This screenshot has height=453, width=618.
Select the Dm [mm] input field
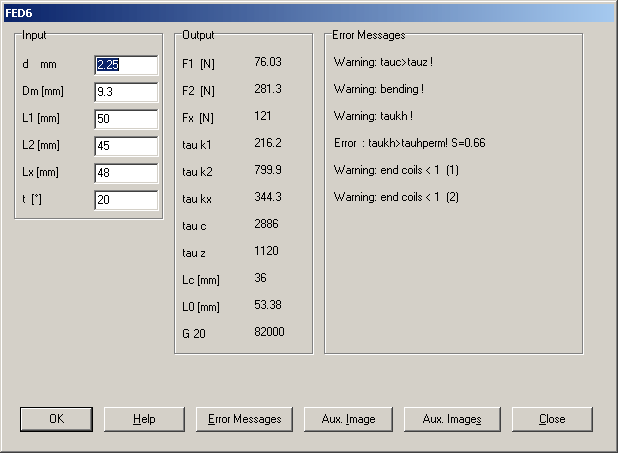point(126,92)
